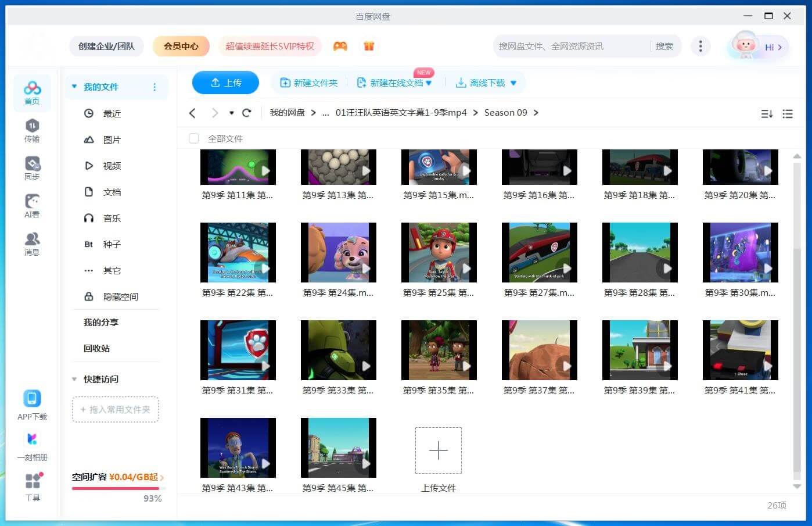Open the 第9季 第25集 video thumbnail
Image resolution: width=812 pixels, height=526 pixels.
click(x=439, y=253)
